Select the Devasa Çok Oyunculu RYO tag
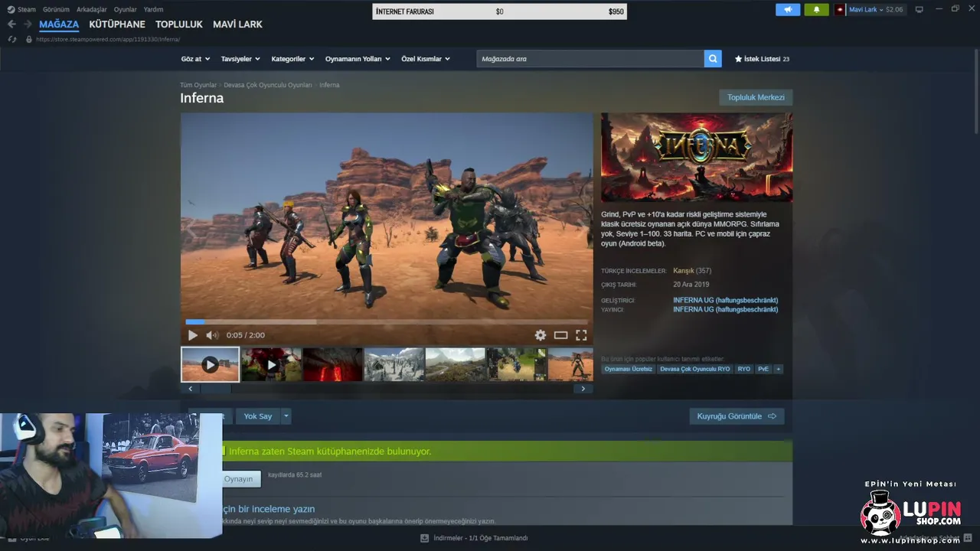The width and height of the screenshot is (980, 551). click(x=695, y=369)
